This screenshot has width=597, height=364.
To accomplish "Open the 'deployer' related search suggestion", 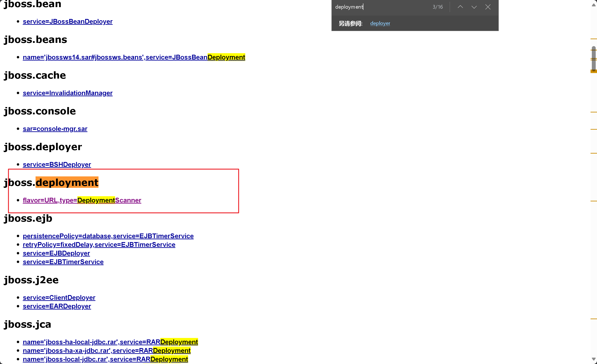I will (x=380, y=23).
